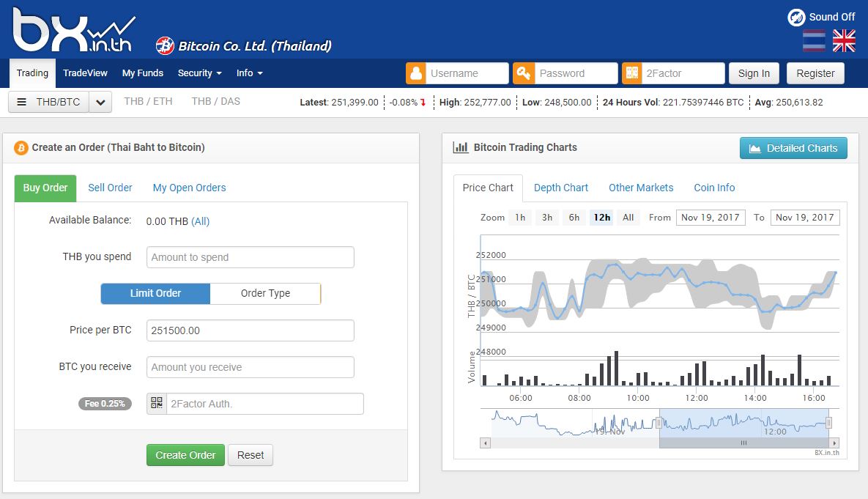Click the chart navigator right range handle

click(x=828, y=423)
